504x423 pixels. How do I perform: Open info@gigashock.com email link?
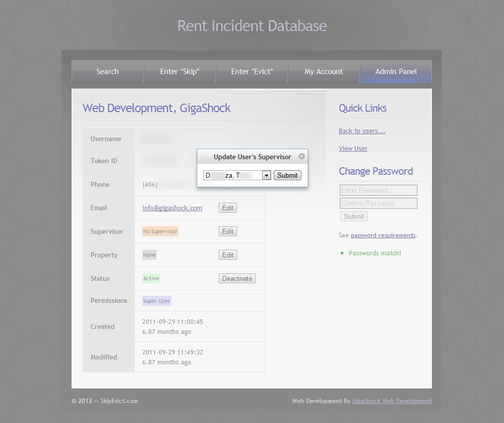[172, 208]
